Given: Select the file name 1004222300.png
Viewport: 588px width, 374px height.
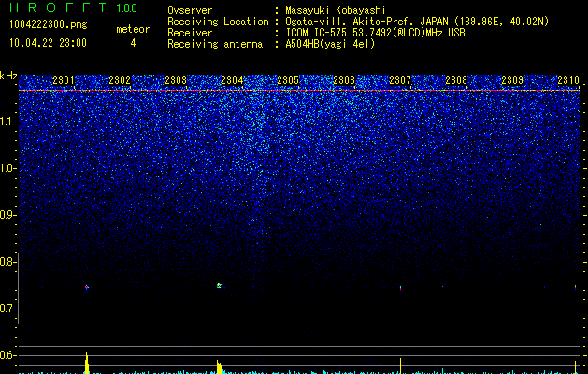Looking at the screenshot, I should pyautogui.click(x=49, y=25).
